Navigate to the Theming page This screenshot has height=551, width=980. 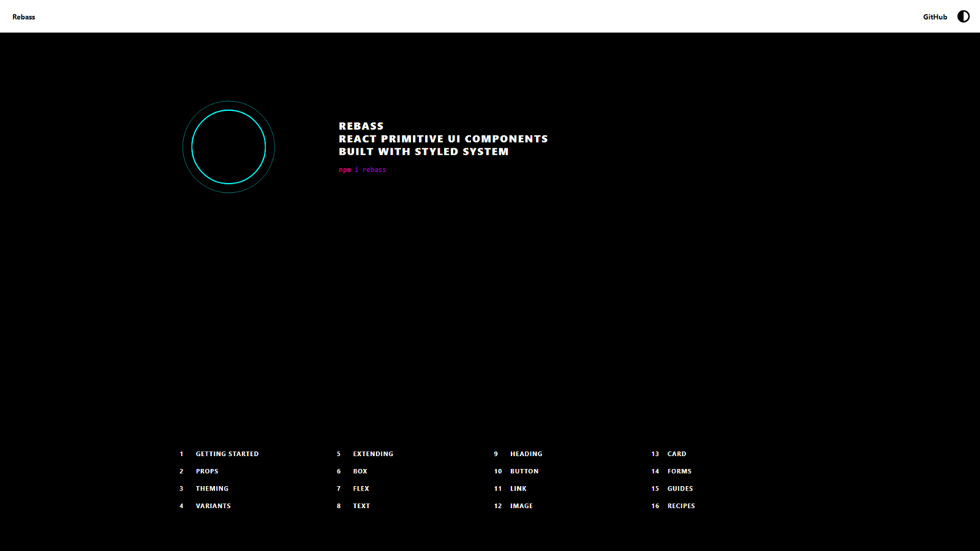212,489
